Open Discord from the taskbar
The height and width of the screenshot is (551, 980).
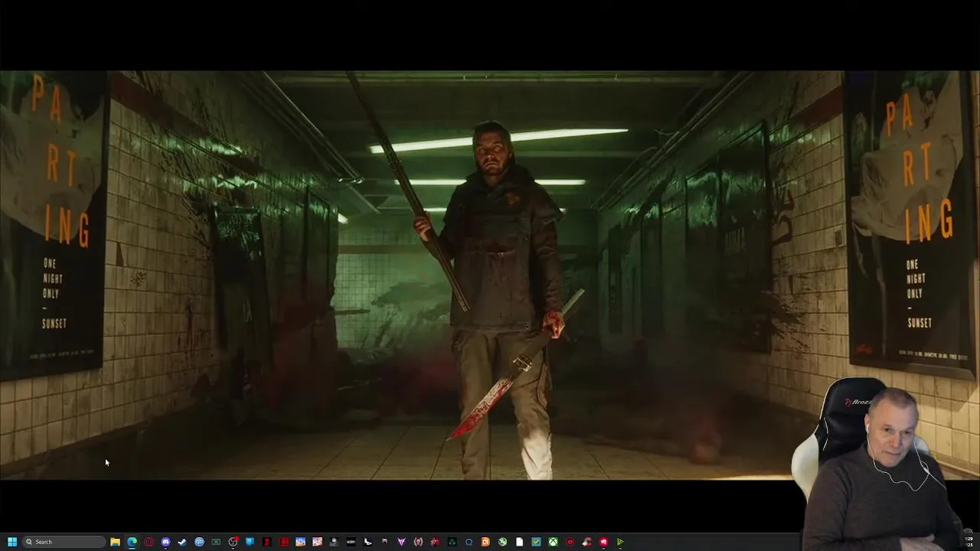pyautogui.click(x=165, y=542)
